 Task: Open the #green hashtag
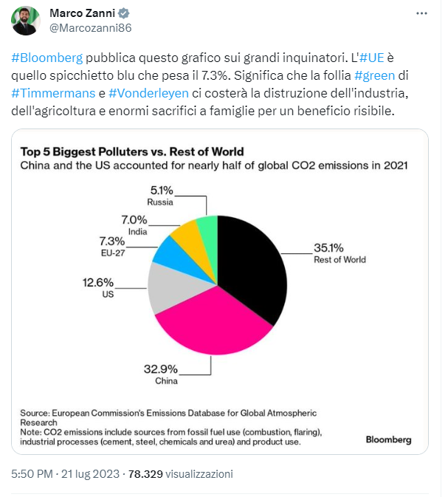374,75
